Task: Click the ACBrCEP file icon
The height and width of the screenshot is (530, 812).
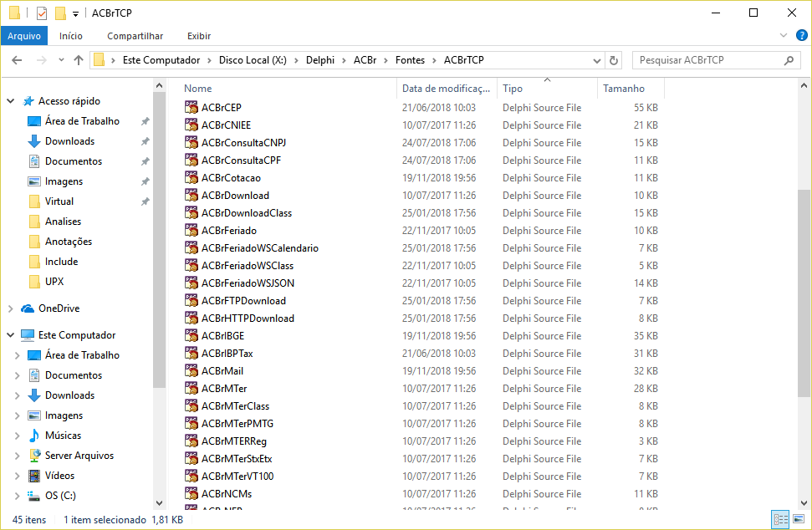Action: (x=192, y=107)
